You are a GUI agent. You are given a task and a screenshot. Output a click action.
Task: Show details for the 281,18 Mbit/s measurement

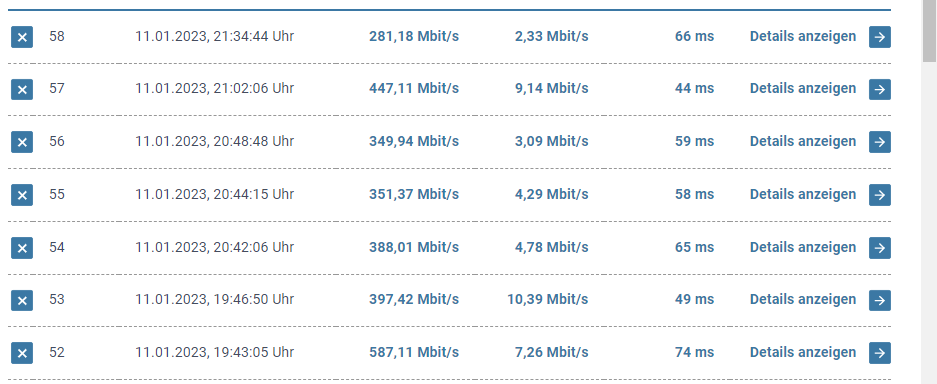(803, 36)
